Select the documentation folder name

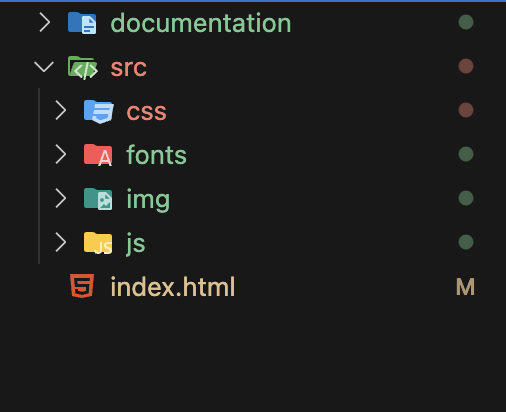[201, 23]
